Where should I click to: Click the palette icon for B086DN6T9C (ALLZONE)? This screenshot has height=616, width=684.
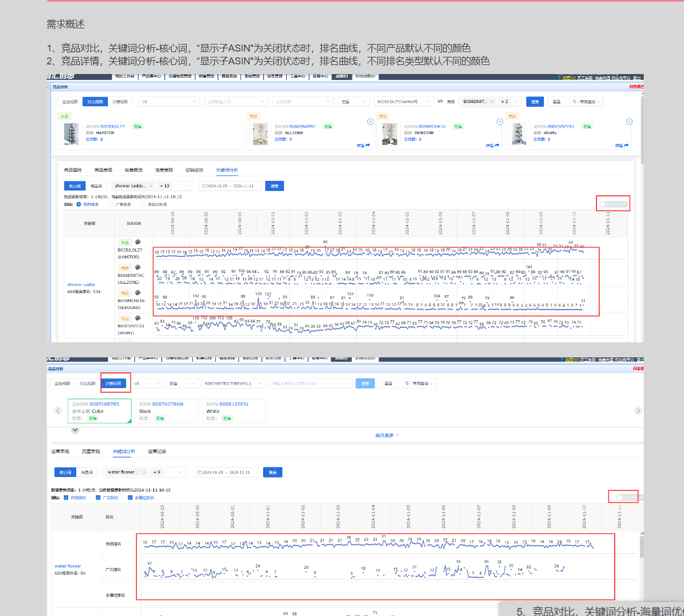[x=137, y=267]
